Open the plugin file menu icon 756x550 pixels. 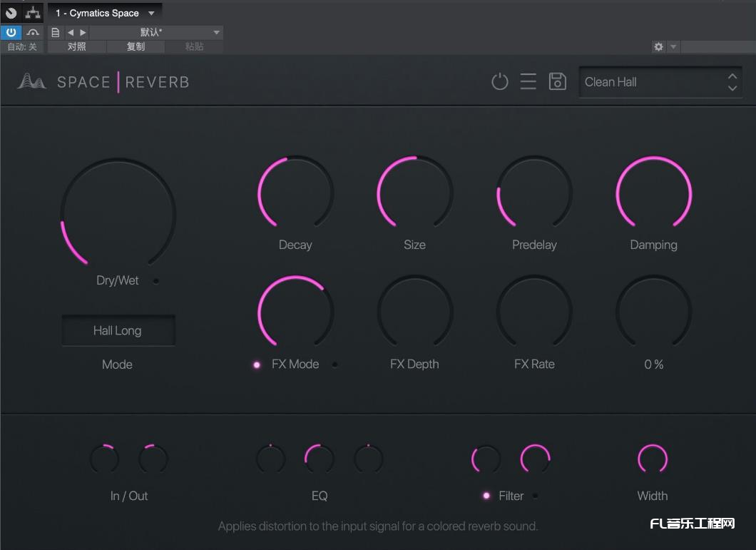click(x=55, y=31)
